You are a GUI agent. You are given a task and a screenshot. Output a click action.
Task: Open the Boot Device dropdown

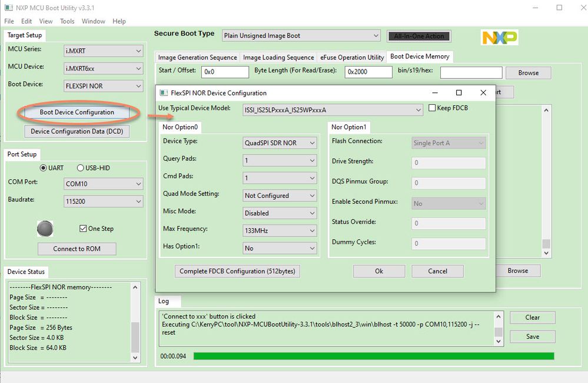[104, 86]
